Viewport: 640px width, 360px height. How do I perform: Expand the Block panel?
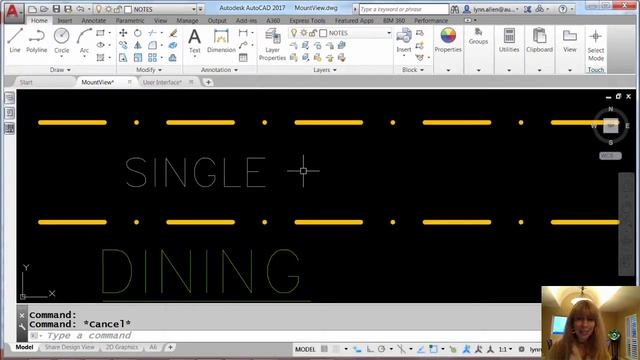[x=413, y=70]
